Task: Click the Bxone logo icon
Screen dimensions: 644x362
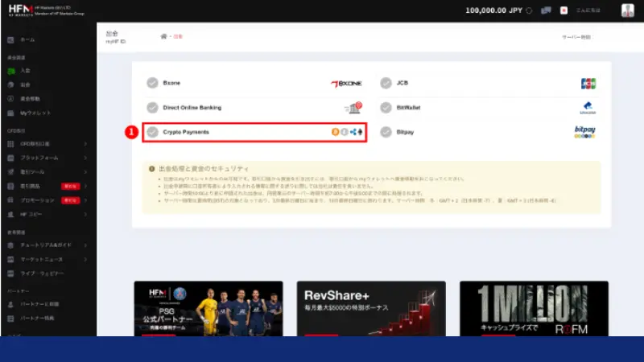Action: pyautogui.click(x=346, y=83)
